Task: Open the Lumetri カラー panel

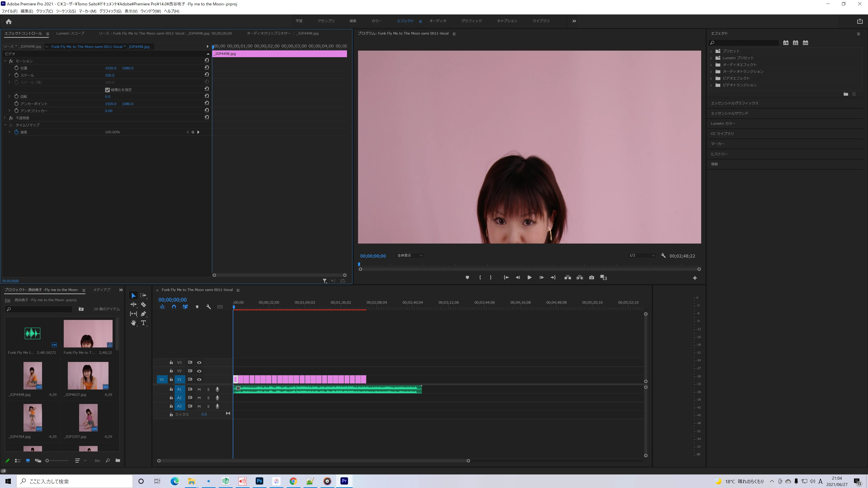Action: 723,123
